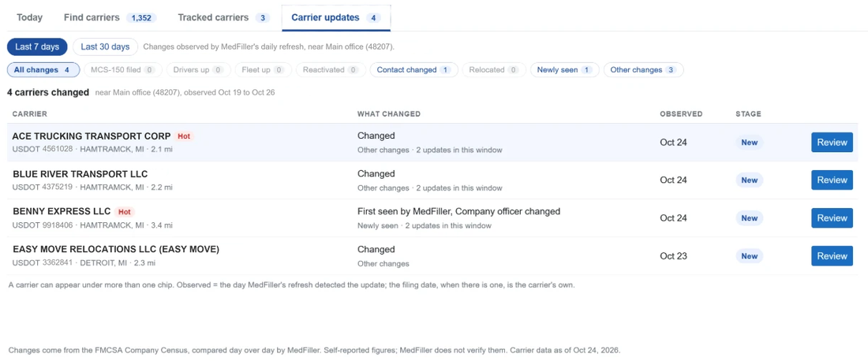868x361 pixels.
Task: Open EASY MOVE RELOCATIONS LLC (EASY MOVE) name
Action: point(116,249)
